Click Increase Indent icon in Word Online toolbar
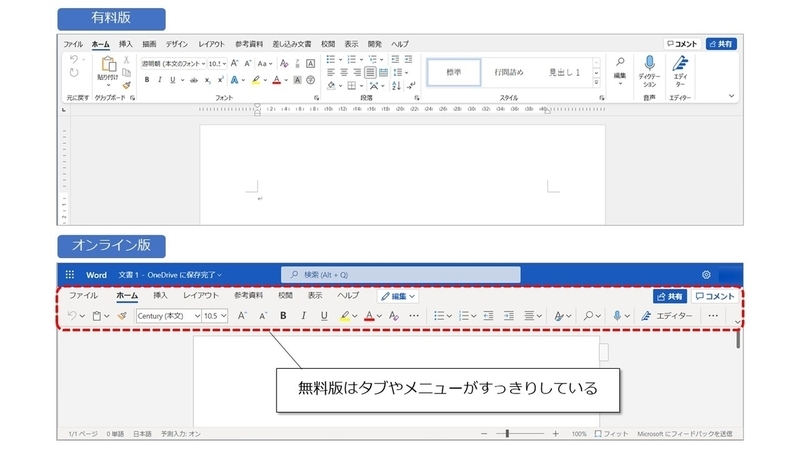The image size is (800, 450). click(509, 316)
